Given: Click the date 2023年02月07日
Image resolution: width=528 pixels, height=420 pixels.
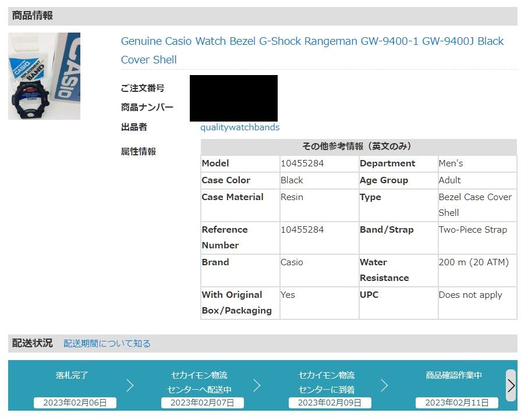Looking at the screenshot, I should pyautogui.click(x=202, y=403).
